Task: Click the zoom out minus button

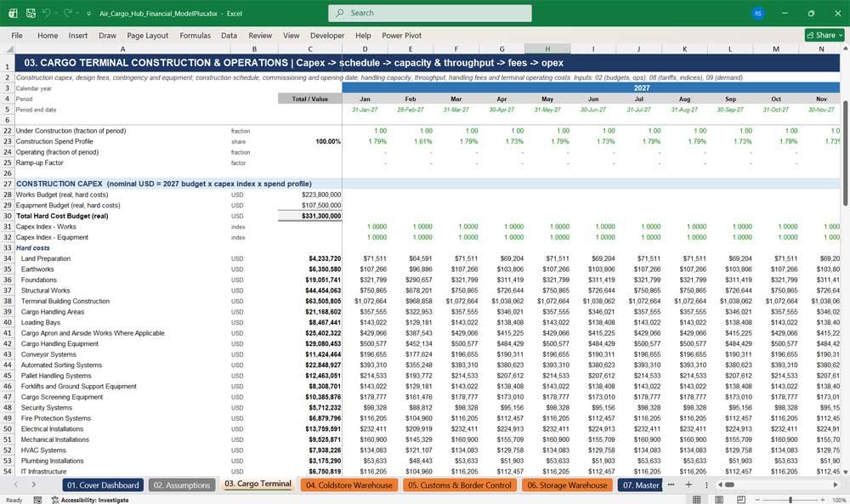Action: point(756,500)
